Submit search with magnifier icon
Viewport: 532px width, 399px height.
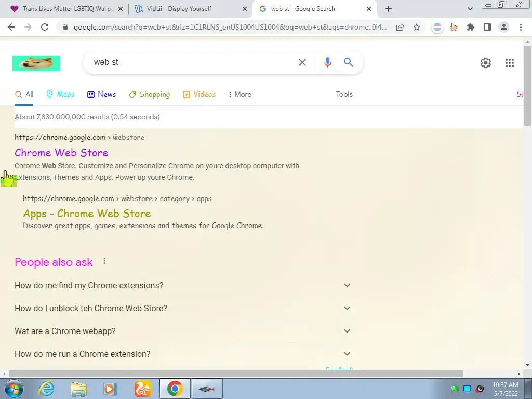[x=348, y=62]
